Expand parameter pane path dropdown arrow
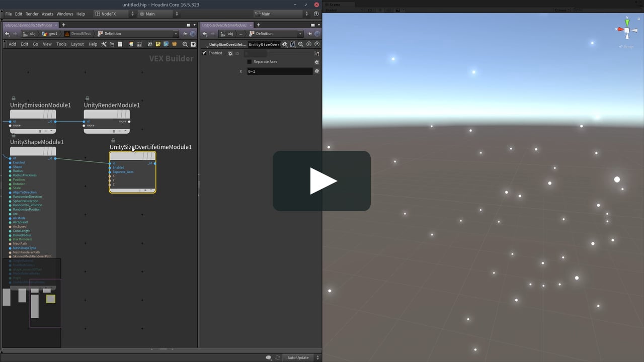 click(300, 34)
